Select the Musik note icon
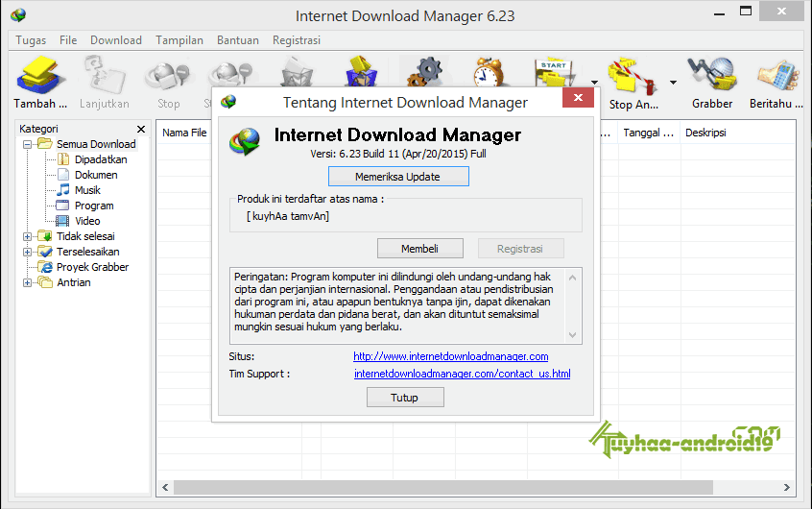812x509 pixels. [63, 190]
